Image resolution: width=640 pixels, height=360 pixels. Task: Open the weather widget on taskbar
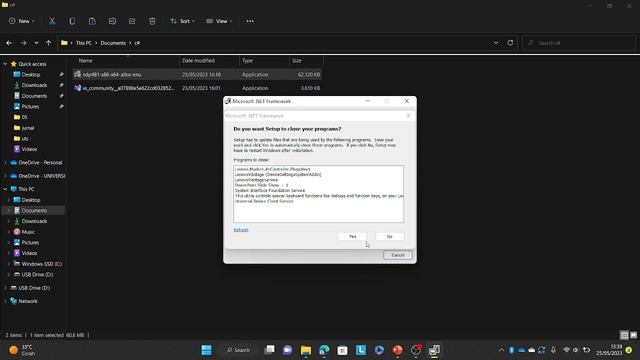pos(22,350)
